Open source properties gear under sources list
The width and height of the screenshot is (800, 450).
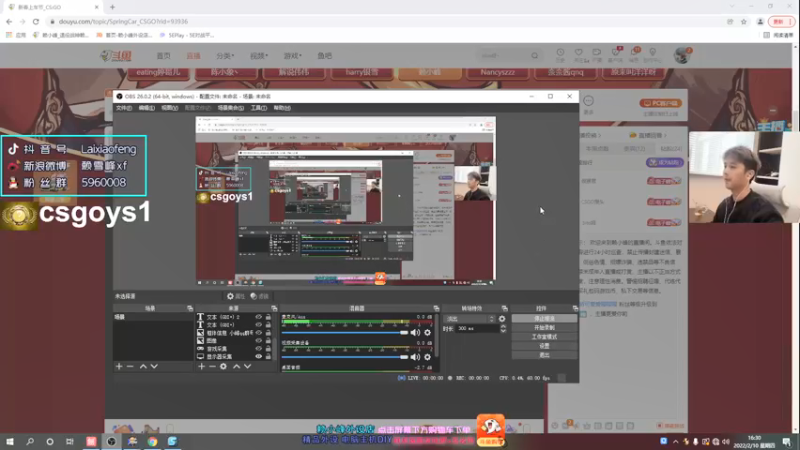(223, 366)
